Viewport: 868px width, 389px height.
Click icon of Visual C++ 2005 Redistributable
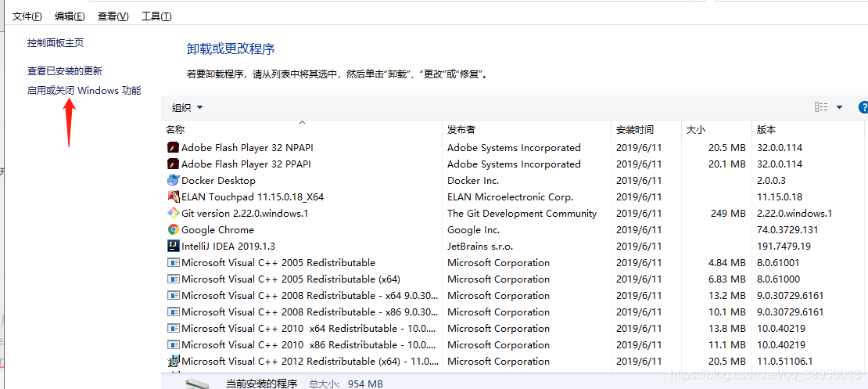click(174, 263)
